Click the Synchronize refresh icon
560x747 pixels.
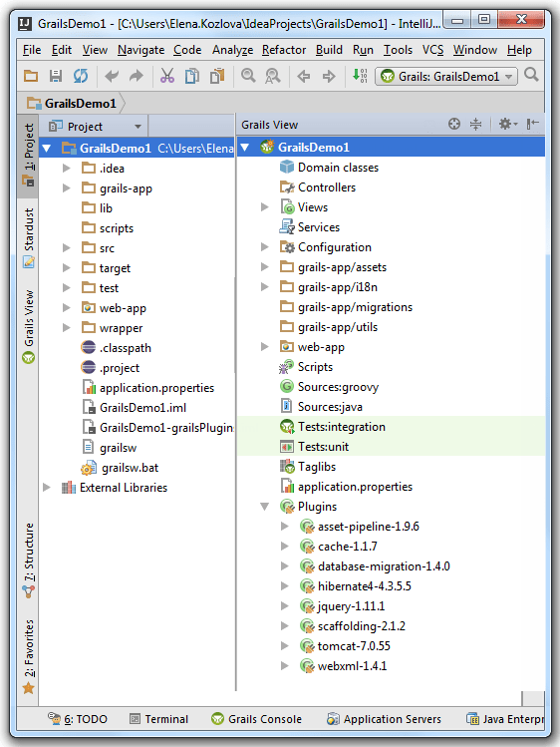tap(81, 76)
